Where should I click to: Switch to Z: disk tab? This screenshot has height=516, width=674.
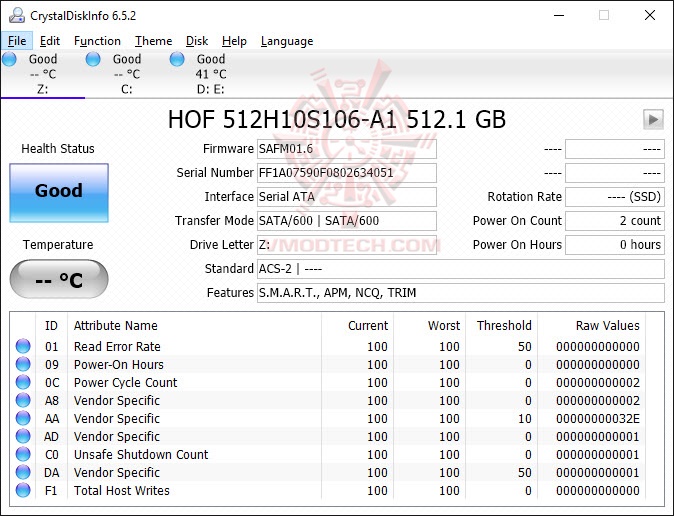43,74
